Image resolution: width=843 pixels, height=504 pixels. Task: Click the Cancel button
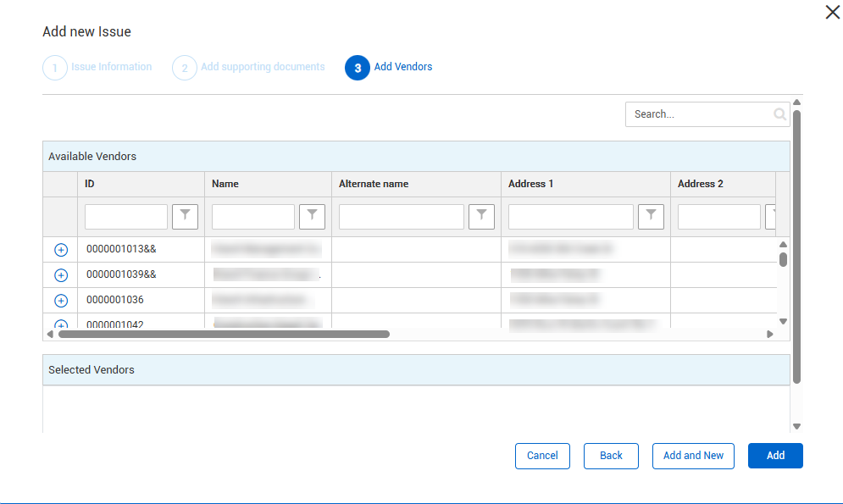pos(542,456)
